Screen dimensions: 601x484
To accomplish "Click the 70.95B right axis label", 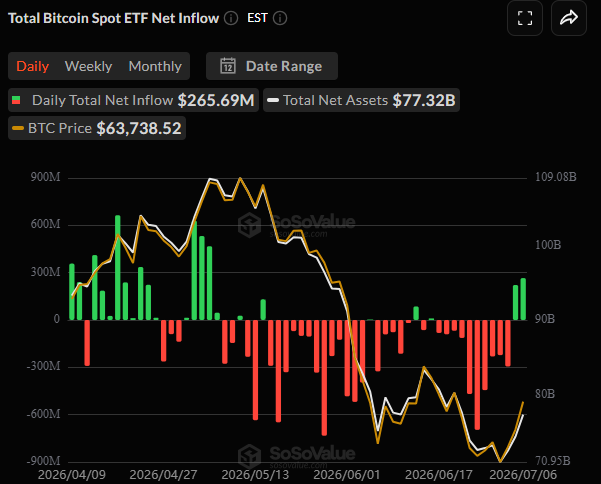I will coord(553,461).
